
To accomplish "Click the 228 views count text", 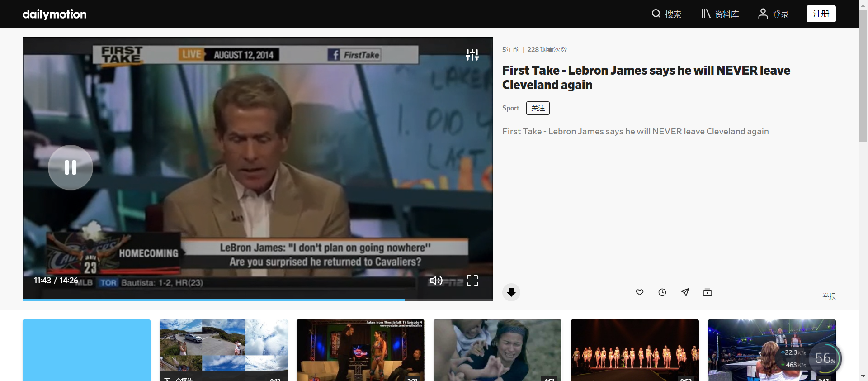I will pos(547,50).
